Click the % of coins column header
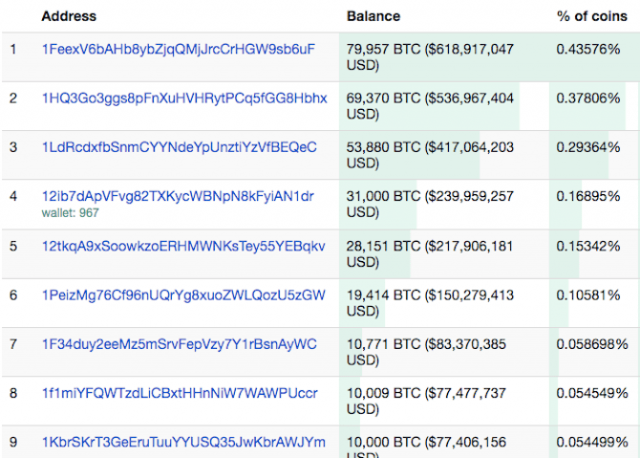 (592, 16)
